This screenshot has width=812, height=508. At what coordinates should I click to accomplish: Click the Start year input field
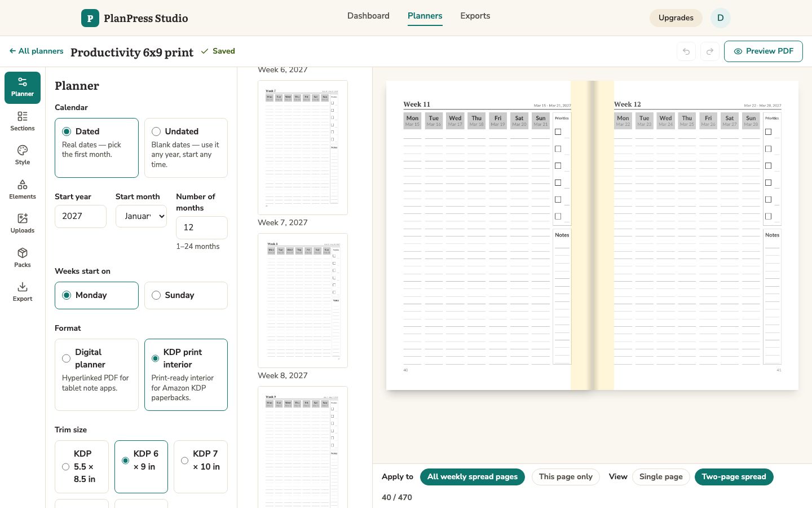click(x=81, y=216)
